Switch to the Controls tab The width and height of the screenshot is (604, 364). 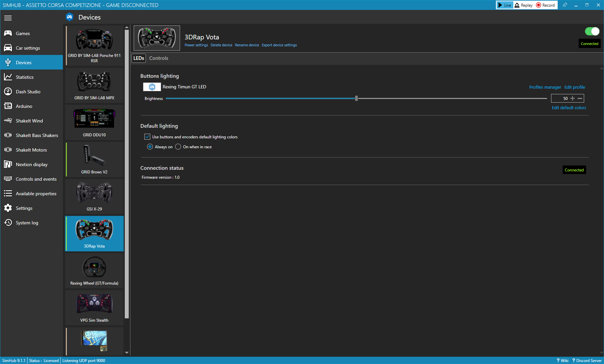159,58
